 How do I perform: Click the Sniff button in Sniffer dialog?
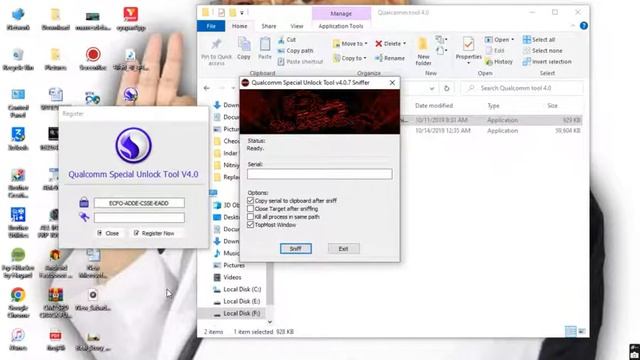click(296, 249)
